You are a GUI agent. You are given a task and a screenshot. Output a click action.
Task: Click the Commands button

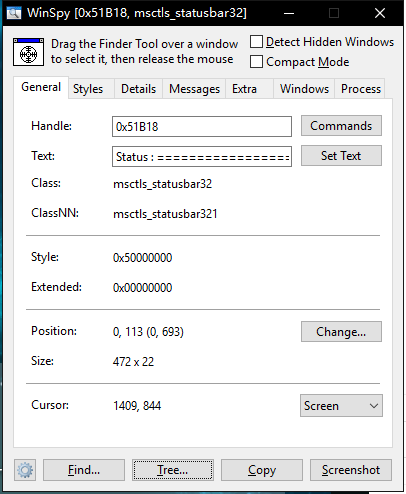341,126
